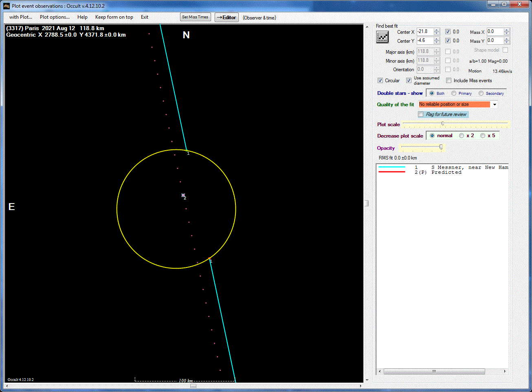Screen dimensions: 532x392
Task: Open the Plot options menu
Action: pyautogui.click(x=55, y=17)
